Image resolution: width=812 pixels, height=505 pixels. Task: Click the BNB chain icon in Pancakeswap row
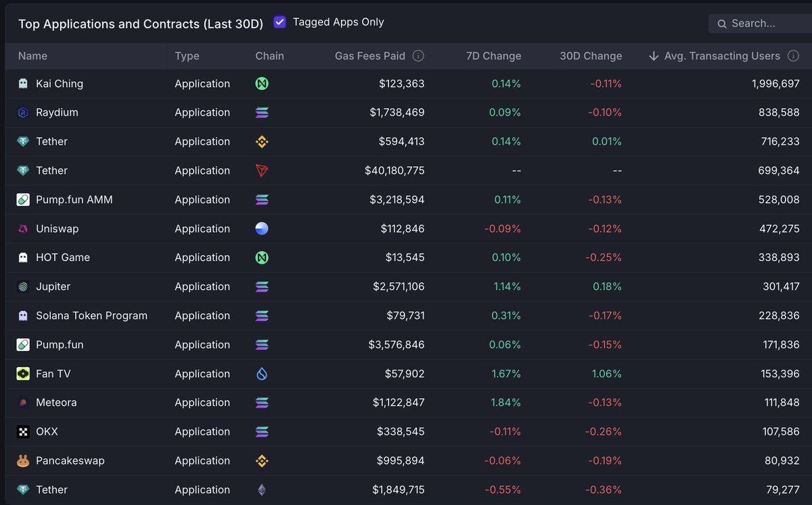click(x=262, y=461)
